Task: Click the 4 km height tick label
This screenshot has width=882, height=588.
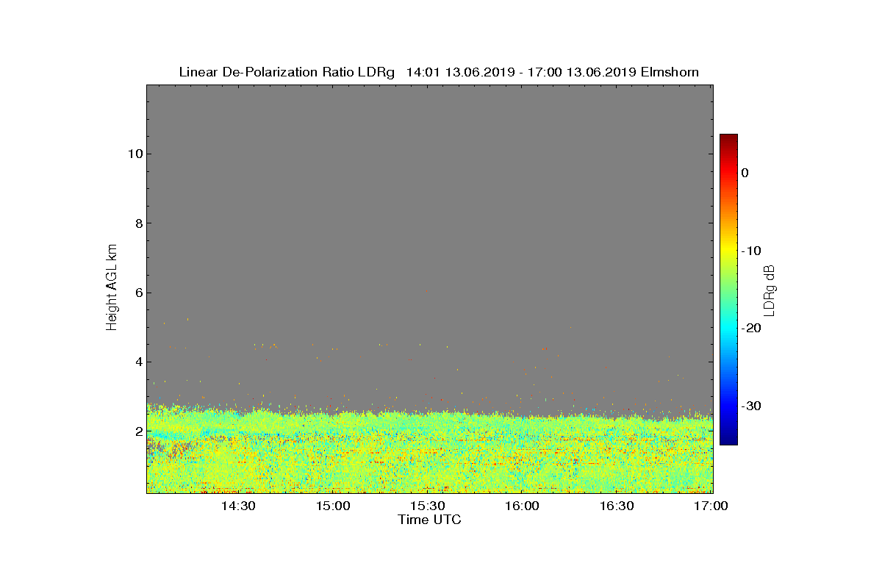Action: [x=138, y=362]
